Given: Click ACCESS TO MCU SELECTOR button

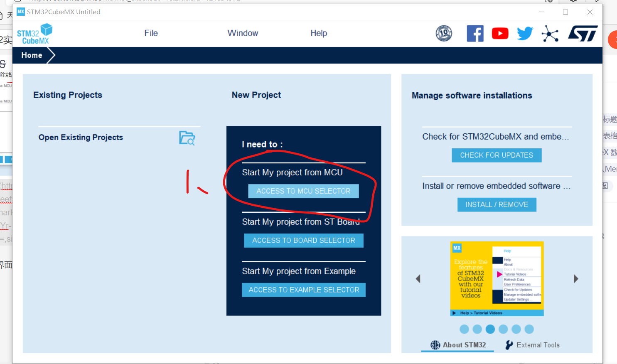Looking at the screenshot, I should pos(303,191).
